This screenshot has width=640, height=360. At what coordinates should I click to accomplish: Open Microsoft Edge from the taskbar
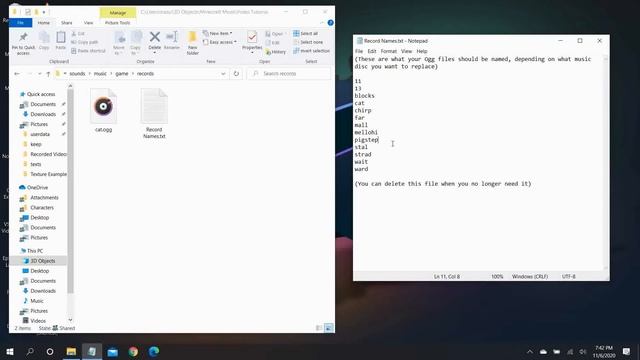click(154, 351)
